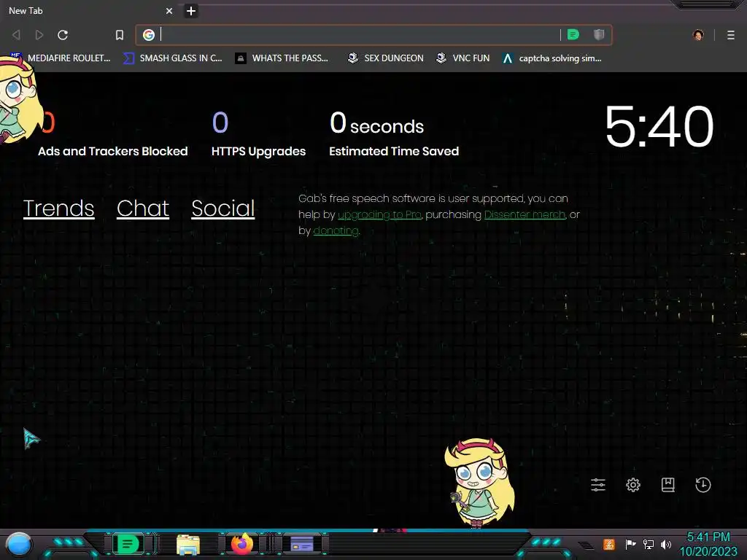747x560 pixels.
Task: Open the user profile avatar
Action: coord(698,35)
